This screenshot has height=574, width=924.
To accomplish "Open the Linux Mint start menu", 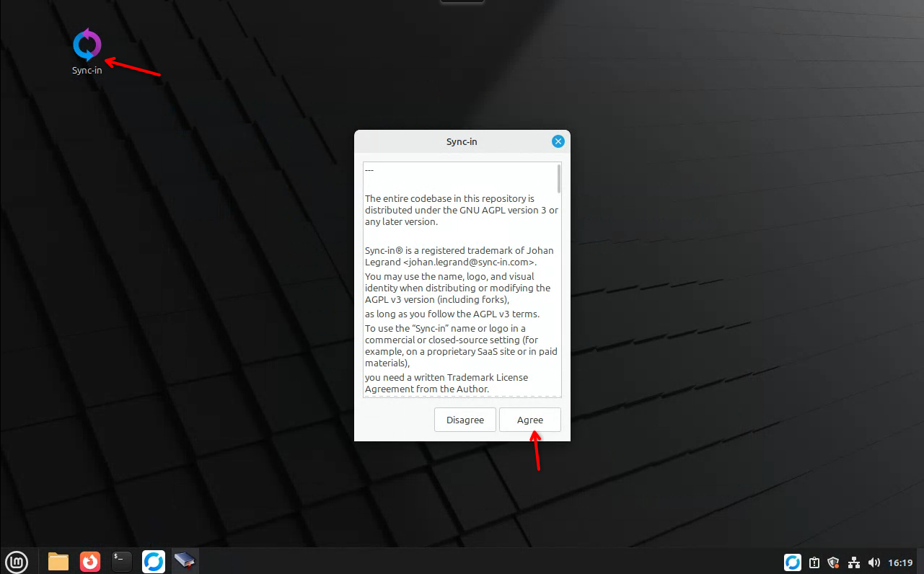I will click(17, 561).
